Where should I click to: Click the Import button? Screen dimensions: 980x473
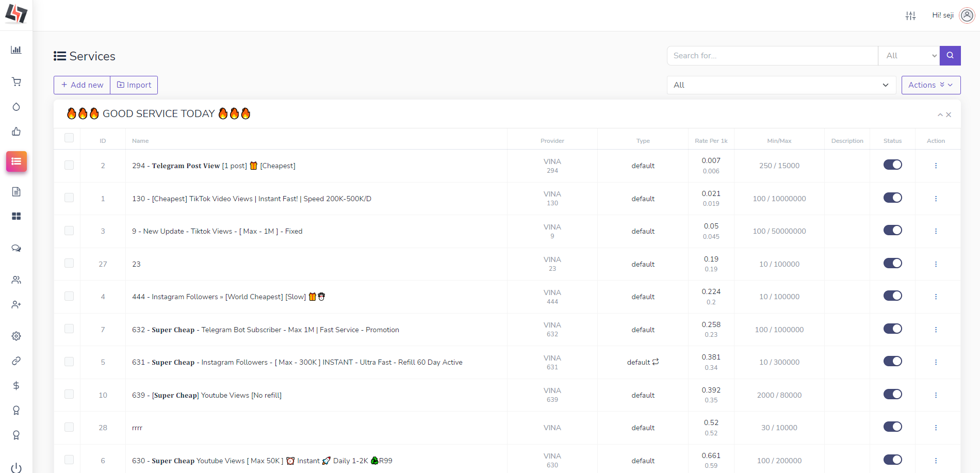coord(134,85)
